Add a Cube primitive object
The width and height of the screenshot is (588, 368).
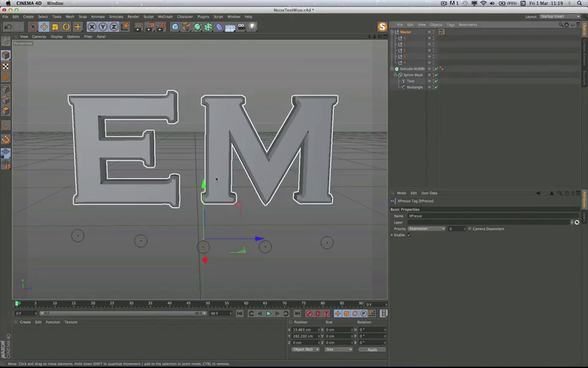click(175, 27)
